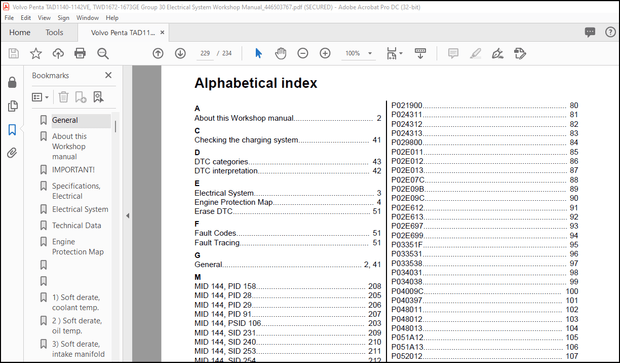Image resolution: width=620 pixels, height=363 pixels.
Task: Click the Zoom out minus icon
Action: [302, 53]
